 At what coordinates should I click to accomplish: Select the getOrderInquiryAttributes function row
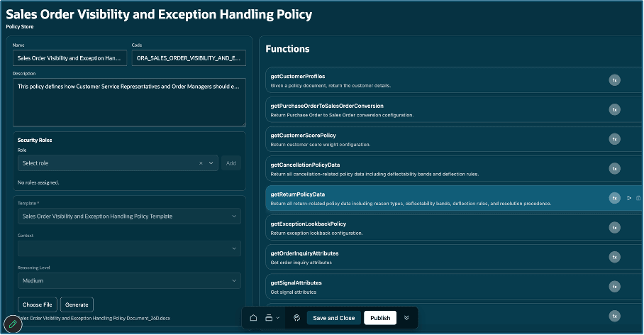tap(454, 258)
